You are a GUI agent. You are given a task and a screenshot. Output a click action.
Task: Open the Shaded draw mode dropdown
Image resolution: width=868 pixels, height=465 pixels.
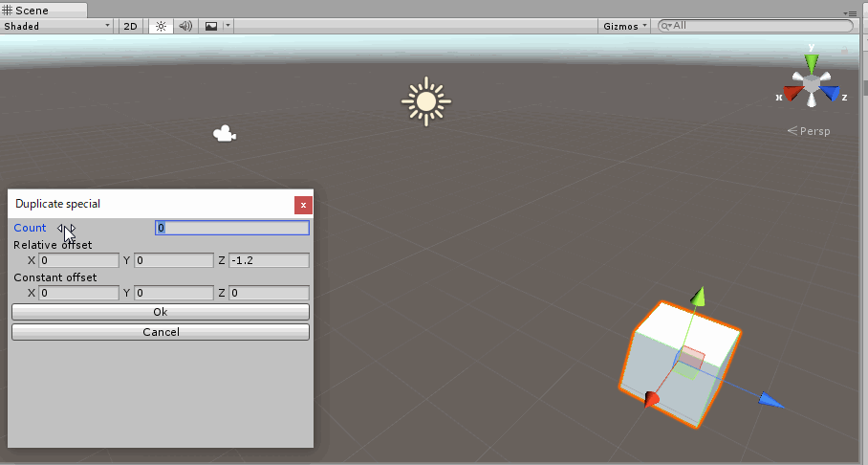point(56,26)
